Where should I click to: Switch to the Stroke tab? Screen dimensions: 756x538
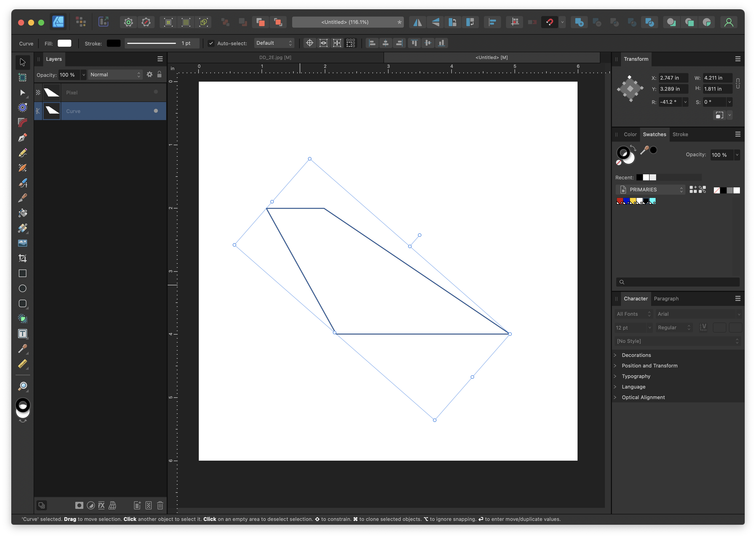click(680, 135)
